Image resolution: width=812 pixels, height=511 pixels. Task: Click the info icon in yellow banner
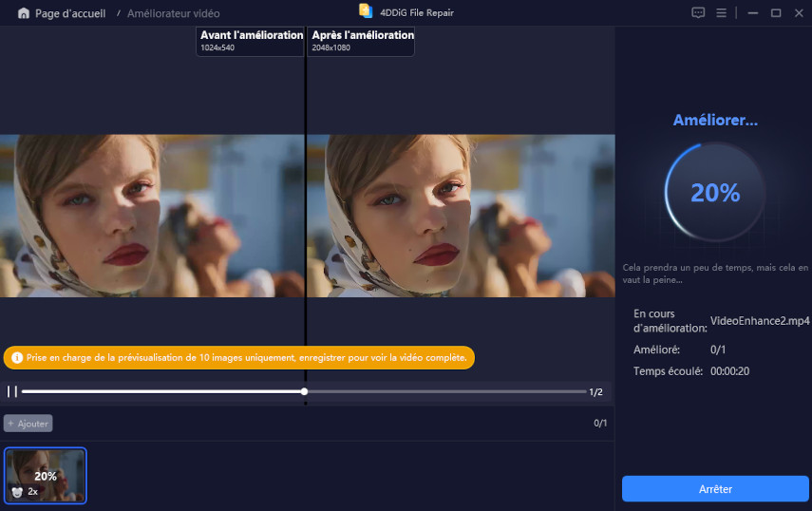pos(17,358)
